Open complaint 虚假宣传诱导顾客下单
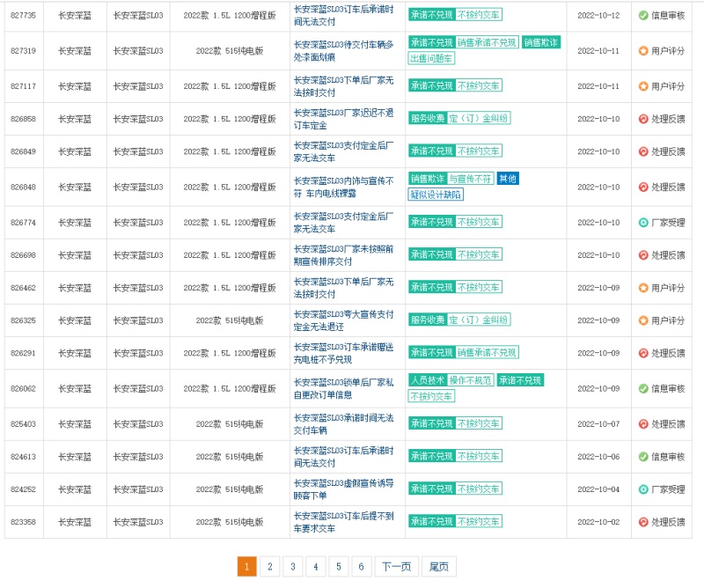Screen dimensions: 704x588 [x=344, y=489]
